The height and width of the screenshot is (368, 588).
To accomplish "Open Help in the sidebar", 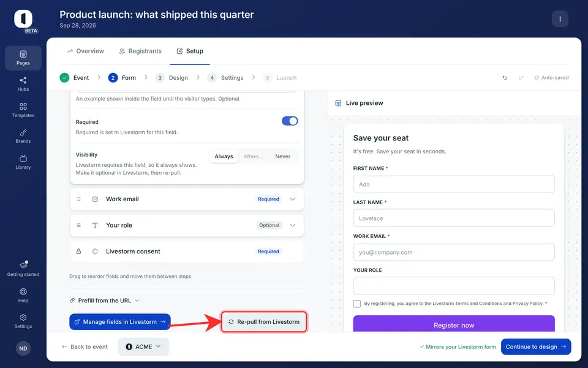I will point(23,295).
